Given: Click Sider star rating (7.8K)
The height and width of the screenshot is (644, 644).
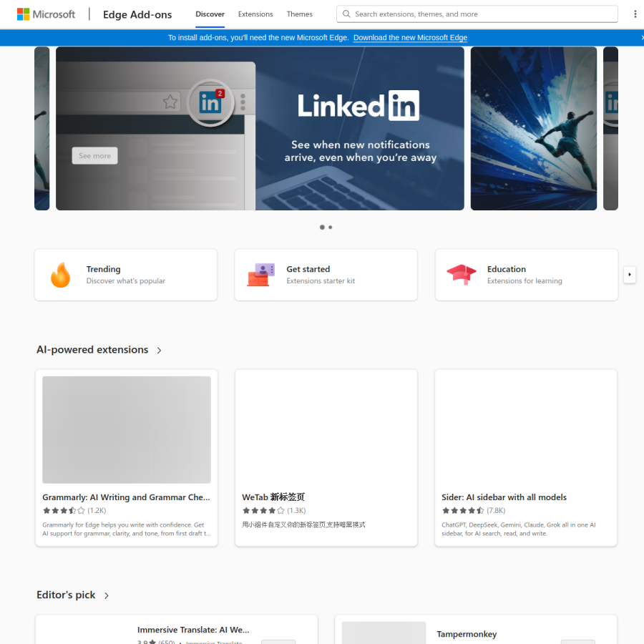Looking at the screenshot, I should (x=474, y=510).
